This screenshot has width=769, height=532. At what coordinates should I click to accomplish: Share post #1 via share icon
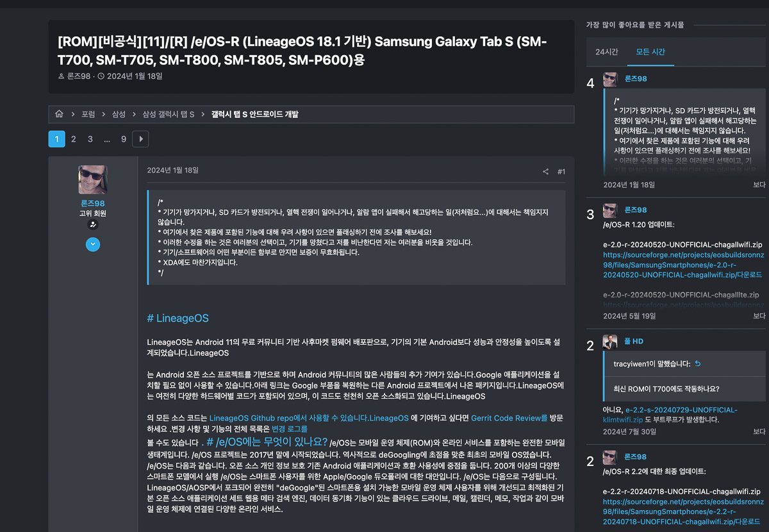point(545,172)
